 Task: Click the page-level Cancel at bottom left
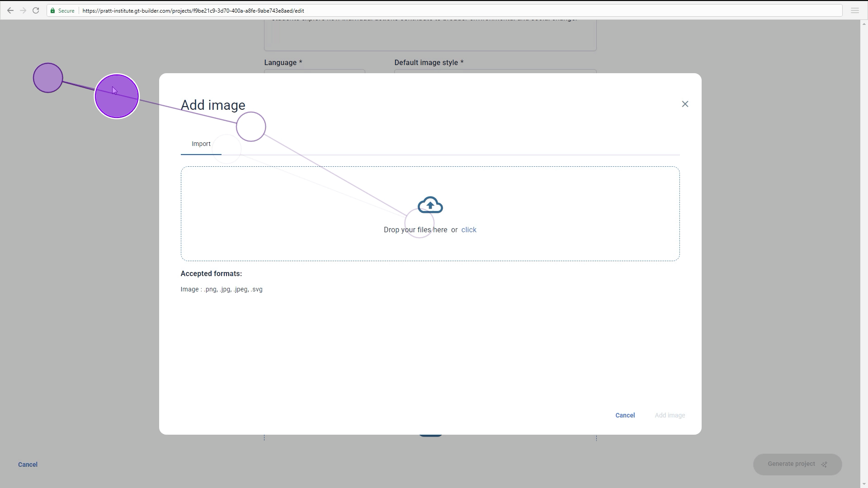point(28,465)
